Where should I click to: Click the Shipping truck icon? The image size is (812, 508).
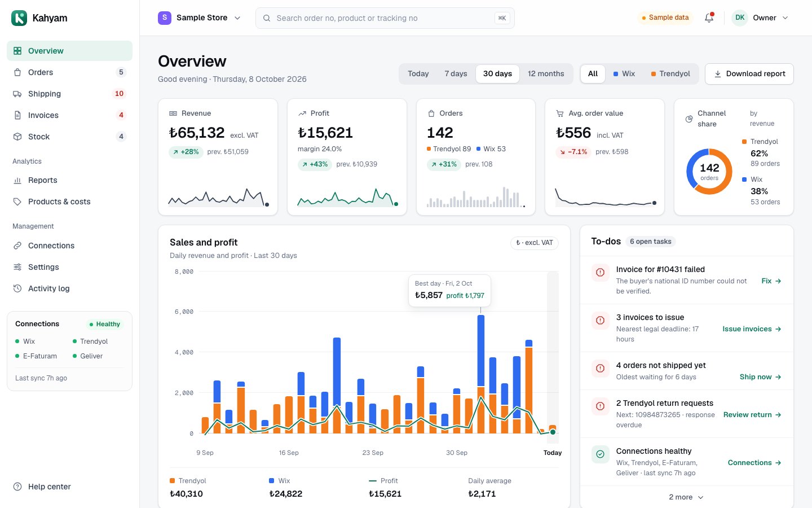[x=17, y=94]
